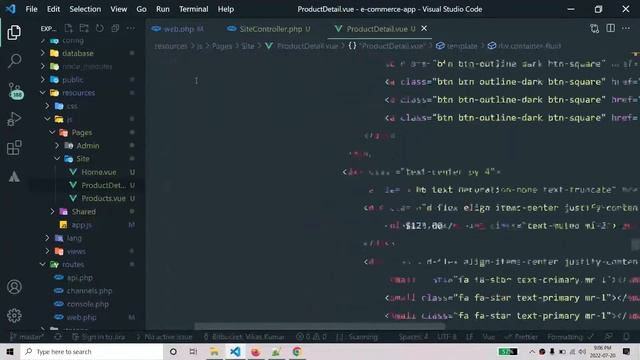Open Products.vue in the file tree
The height and width of the screenshot is (360, 640).
(103, 198)
